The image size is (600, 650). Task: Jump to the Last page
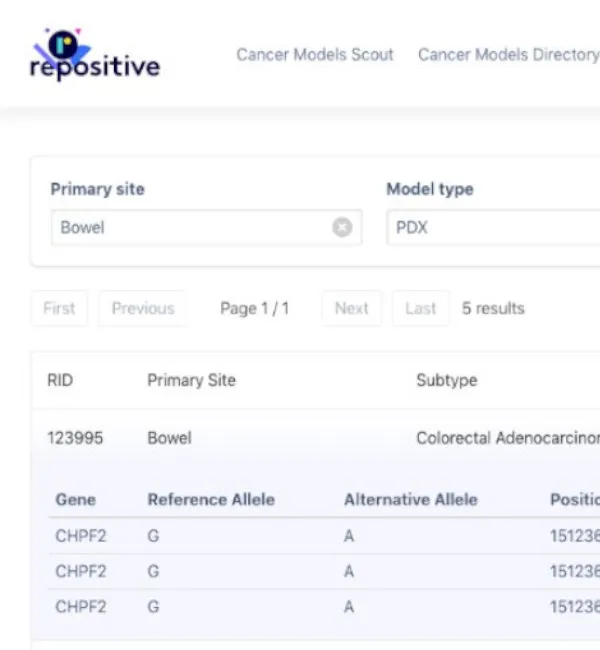click(x=420, y=309)
